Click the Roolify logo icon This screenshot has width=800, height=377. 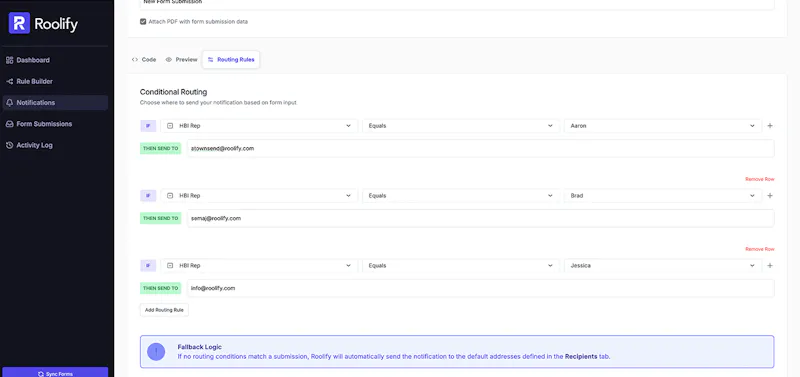pos(19,23)
